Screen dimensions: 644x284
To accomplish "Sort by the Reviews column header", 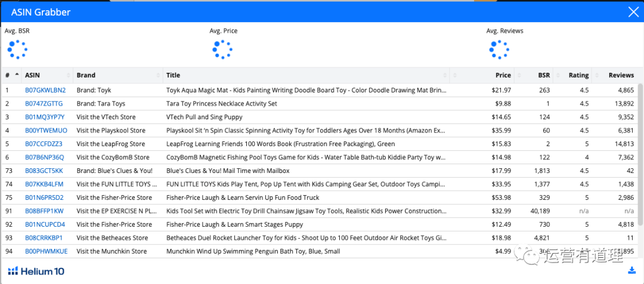I will point(621,76).
